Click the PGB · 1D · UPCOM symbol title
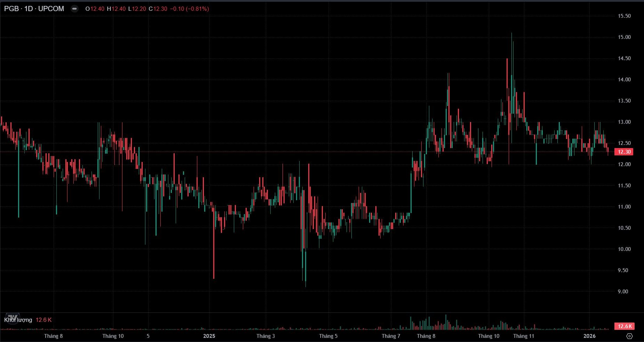 click(34, 9)
